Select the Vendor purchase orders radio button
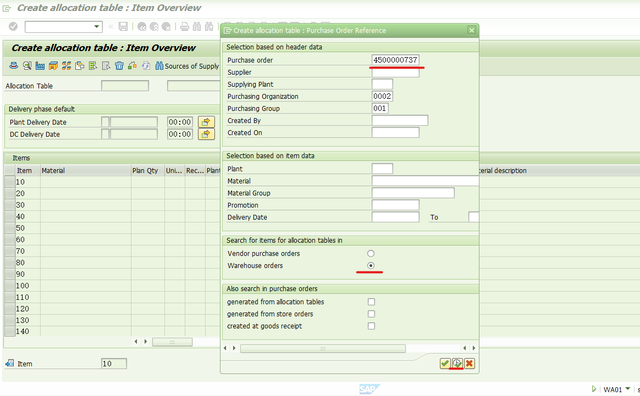The width and height of the screenshot is (640, 396). 371,254
